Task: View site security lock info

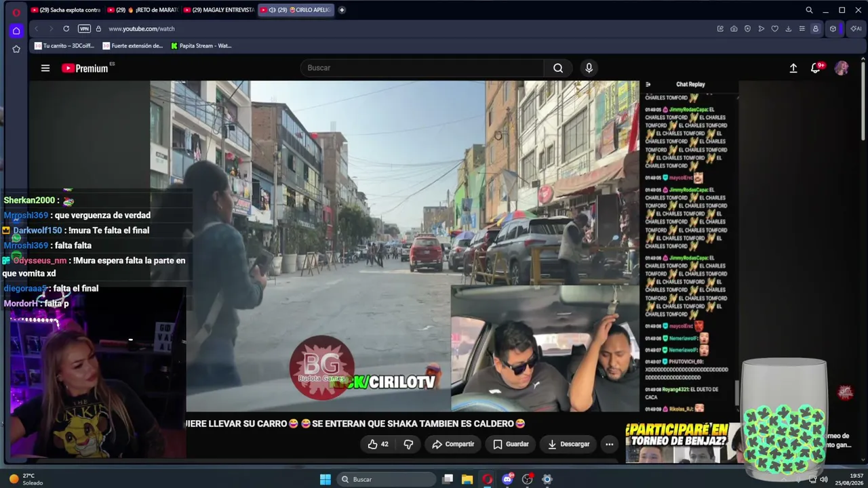Action: pos(98,28)
